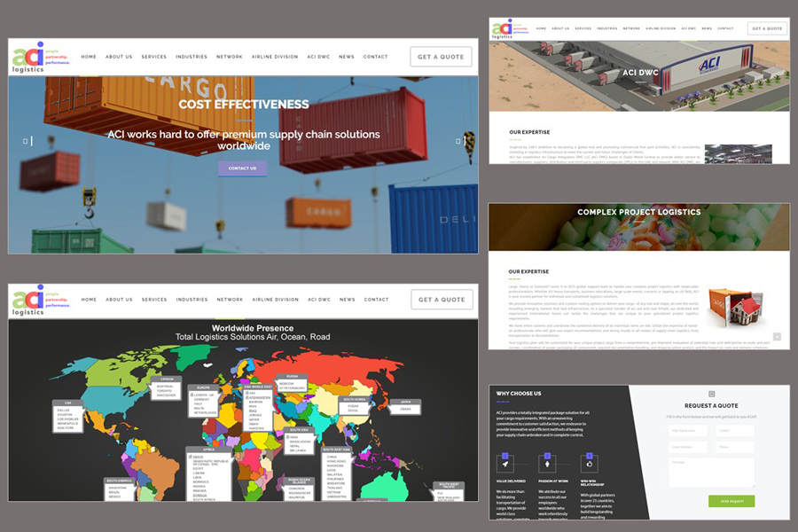
Task: Open Airline Division menu on the Worldwide Presence page
Action: click(275, 300)
